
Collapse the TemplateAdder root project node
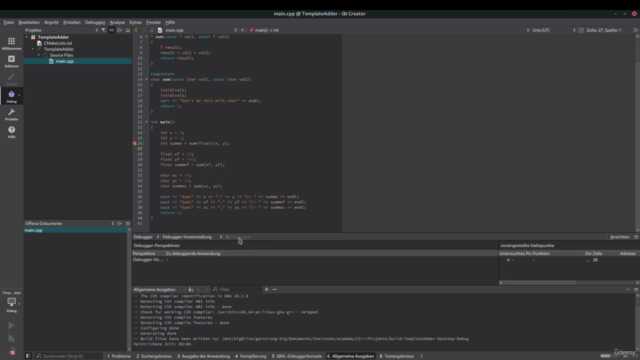point(27,37)
